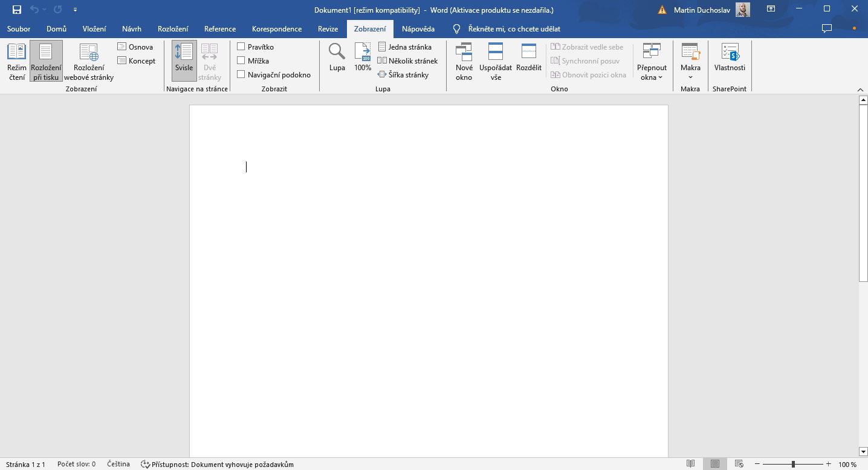Enable the Pravítko ruler checkbox
This screenshot has width=868, height=470.
pos(241,47)
